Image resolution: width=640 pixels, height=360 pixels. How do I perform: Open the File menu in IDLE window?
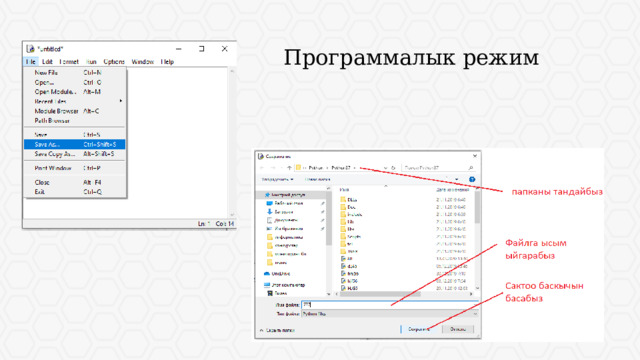coord(31,62)
